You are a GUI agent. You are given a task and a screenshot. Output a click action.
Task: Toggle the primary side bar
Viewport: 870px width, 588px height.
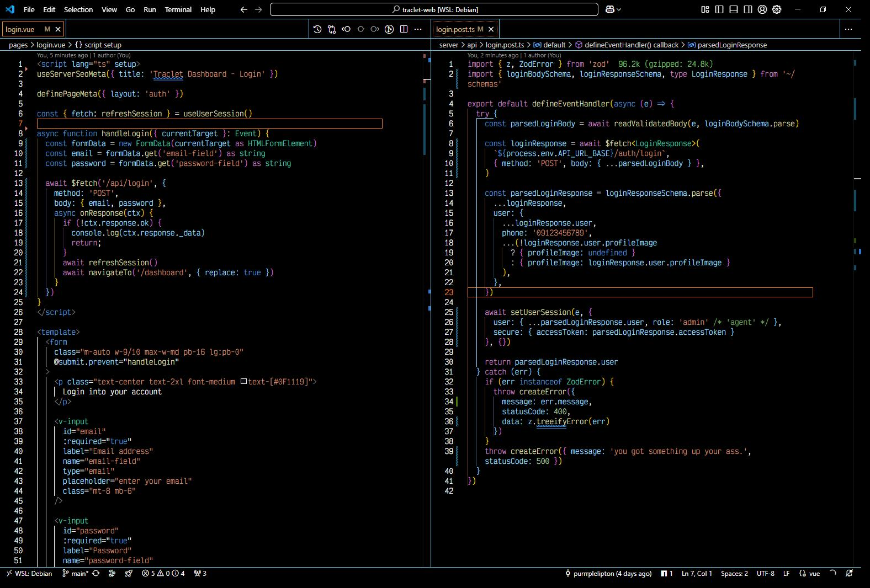719,9
